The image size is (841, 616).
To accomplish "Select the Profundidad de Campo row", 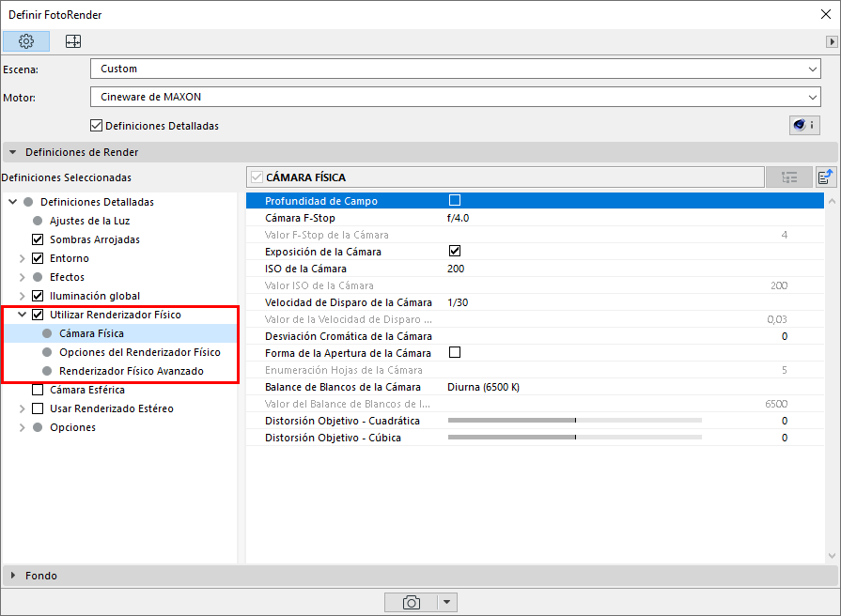I will coord(535,201).
